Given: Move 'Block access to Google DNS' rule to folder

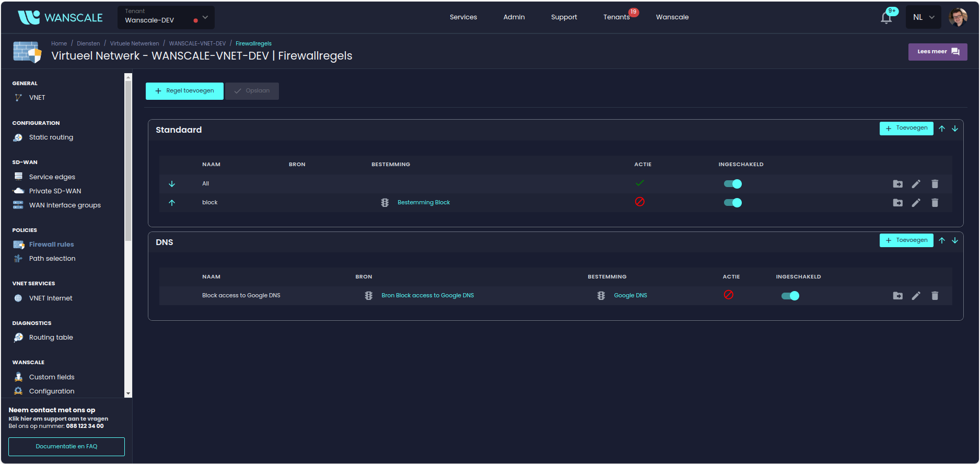Looking at the screenshot, I should (897, 296).
